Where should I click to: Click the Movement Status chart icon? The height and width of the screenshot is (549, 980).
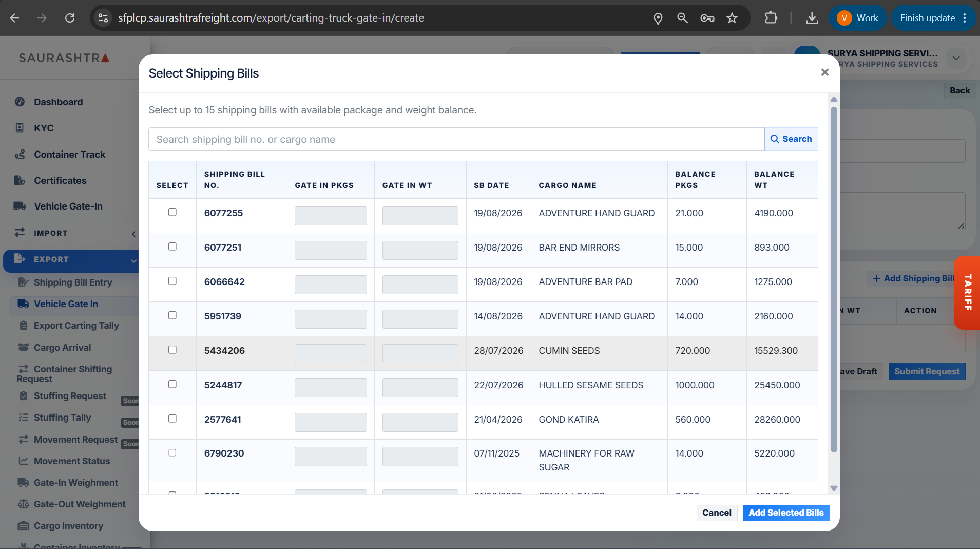(23, 461)
